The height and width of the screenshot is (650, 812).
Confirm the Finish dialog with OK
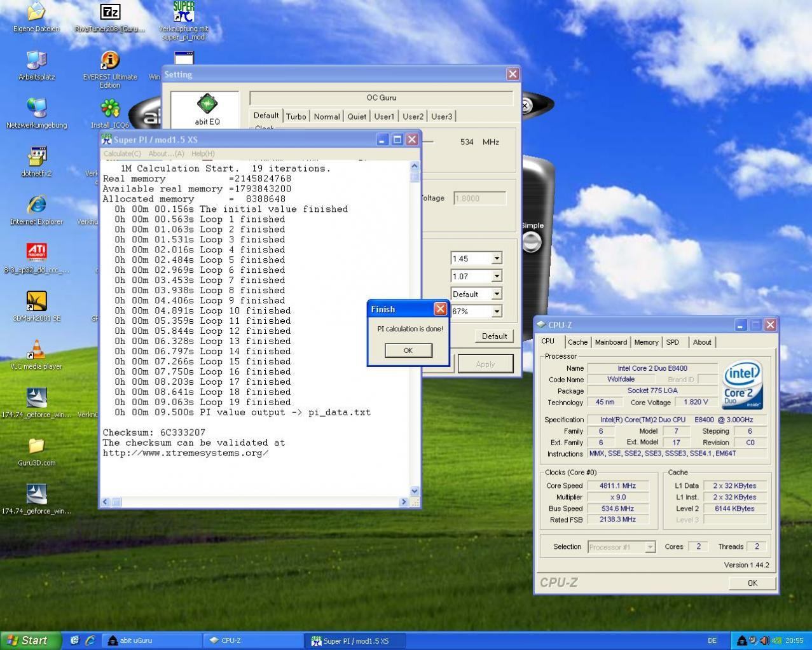click(x=408, y=350)
